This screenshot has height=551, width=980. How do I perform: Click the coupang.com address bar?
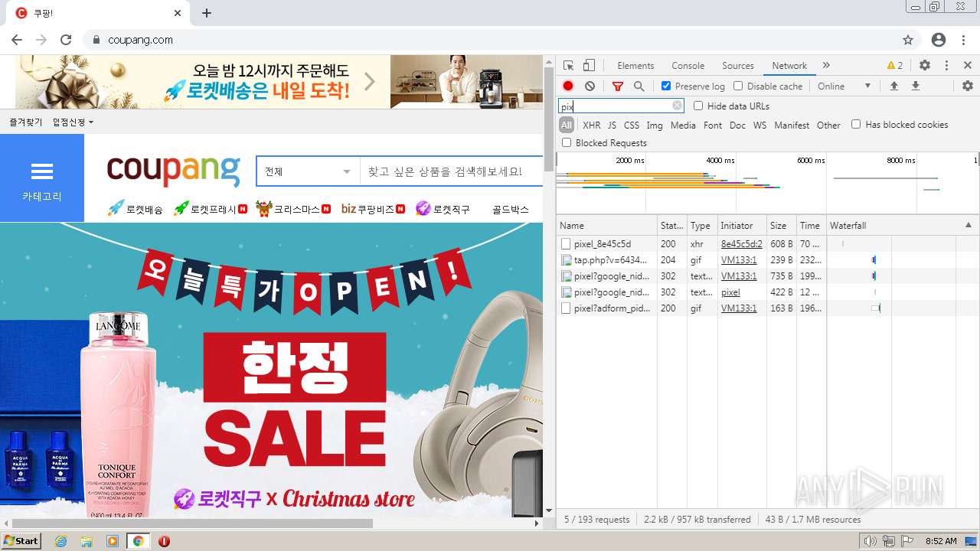pyautogui.click(x=490, y=40)
